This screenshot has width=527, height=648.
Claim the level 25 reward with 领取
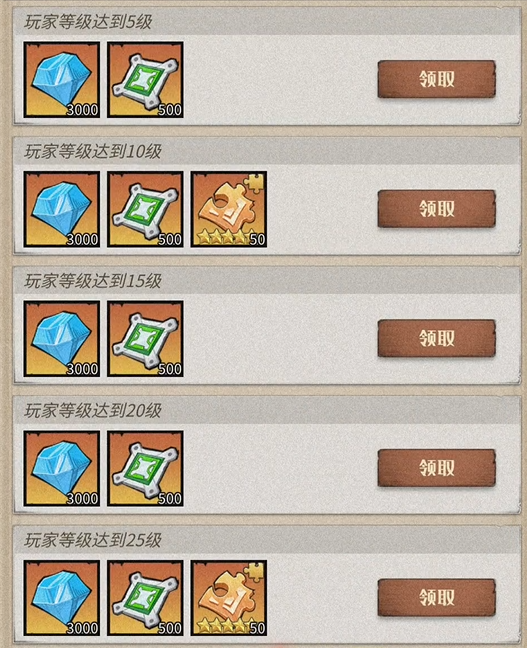[x=436, y=597]
